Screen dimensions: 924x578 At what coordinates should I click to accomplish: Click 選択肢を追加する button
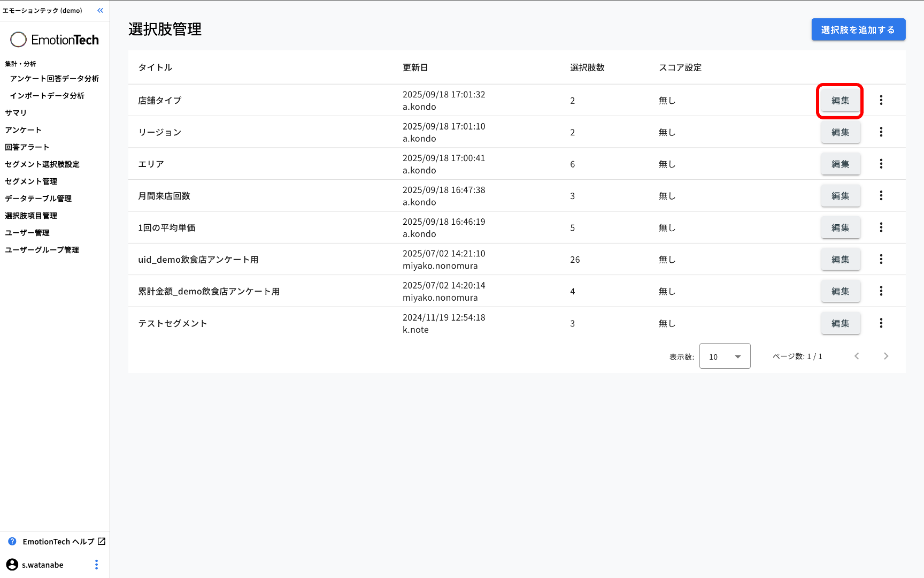pos(858,30)
